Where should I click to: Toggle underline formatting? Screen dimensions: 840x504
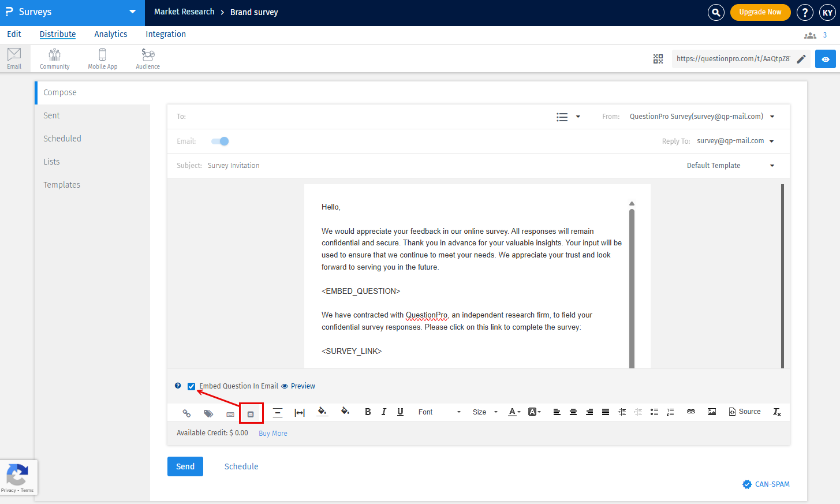point(400,412)
